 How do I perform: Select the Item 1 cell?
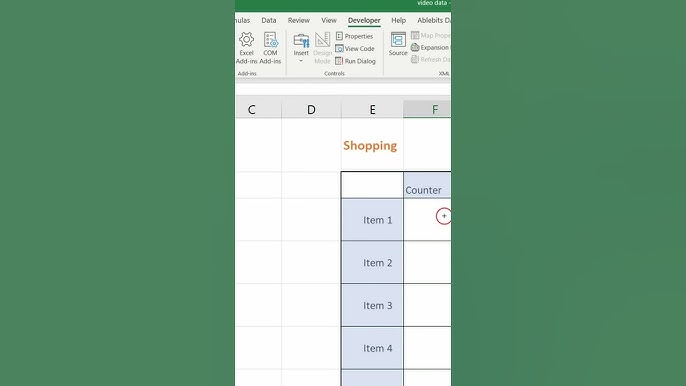point(372,220)
